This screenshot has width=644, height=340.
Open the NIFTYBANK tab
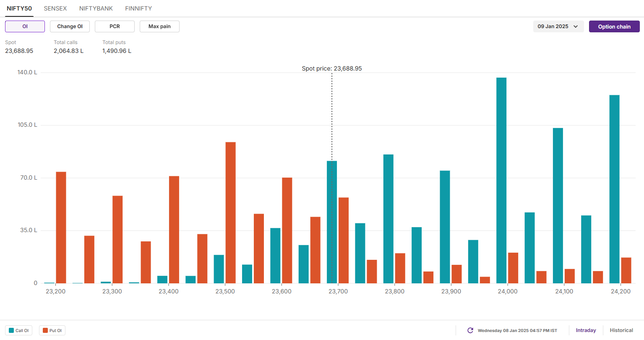click(96, 8)
